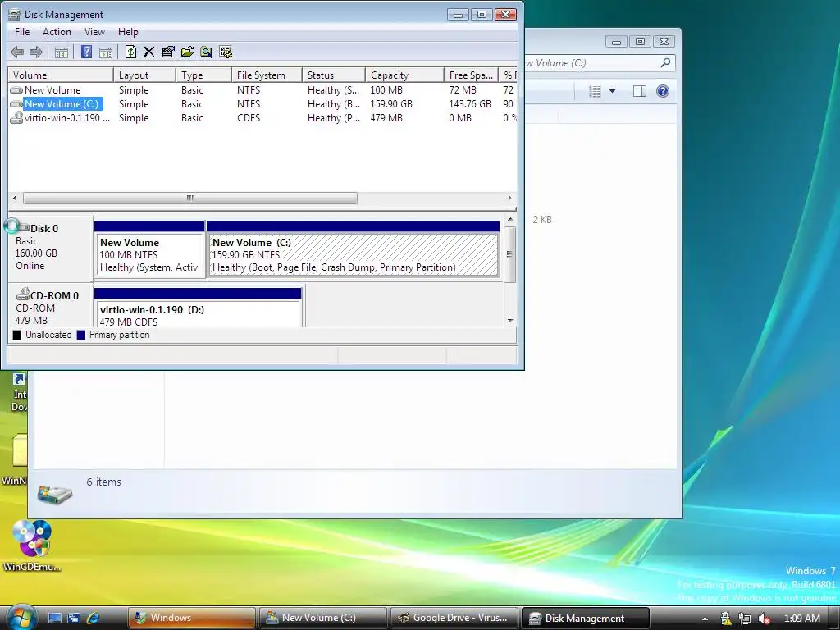The image size is (840, 630).
Task: Click the blue Primary partition legend swatch
Action: pos(81,336)
